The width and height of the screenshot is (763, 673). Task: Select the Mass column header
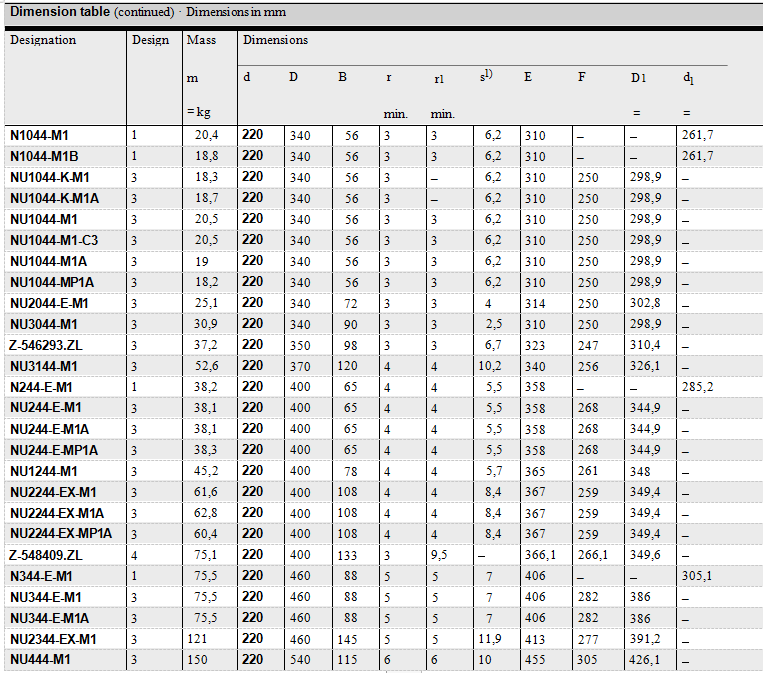coord(201,41)
